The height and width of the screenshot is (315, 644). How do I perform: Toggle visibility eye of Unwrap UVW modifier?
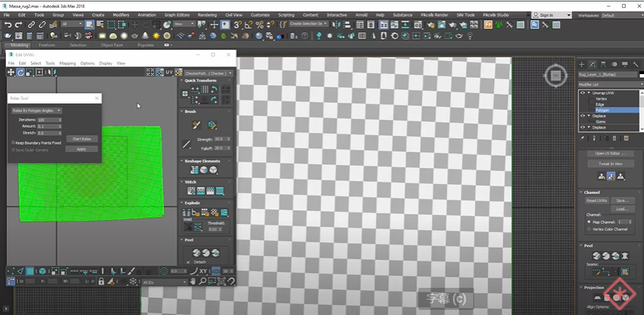pos(582,93)
